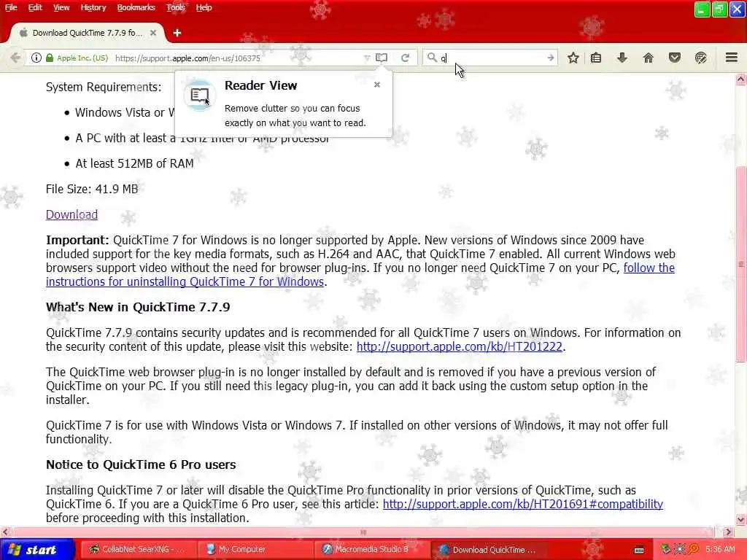Click the 'Reader View' popup title

(260, 86)
